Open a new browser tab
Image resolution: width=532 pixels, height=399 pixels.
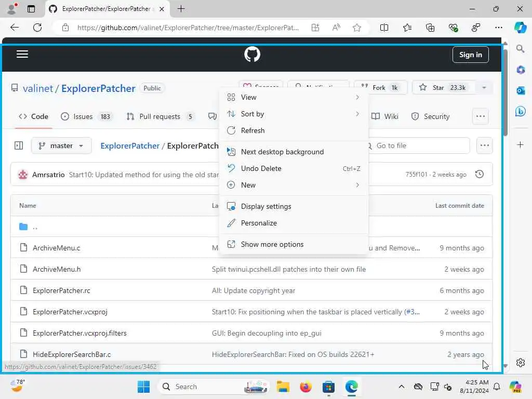tap(181, 9)
